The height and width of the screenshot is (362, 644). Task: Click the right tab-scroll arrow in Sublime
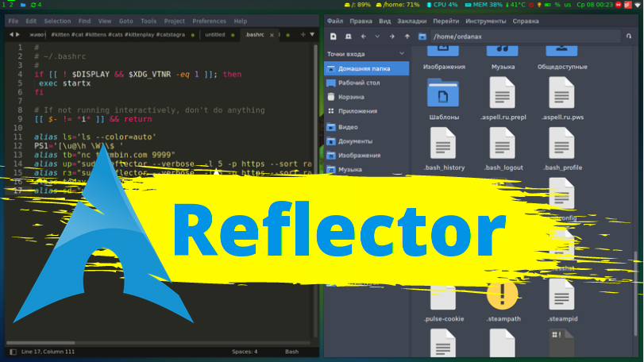[x=17, y=35]
